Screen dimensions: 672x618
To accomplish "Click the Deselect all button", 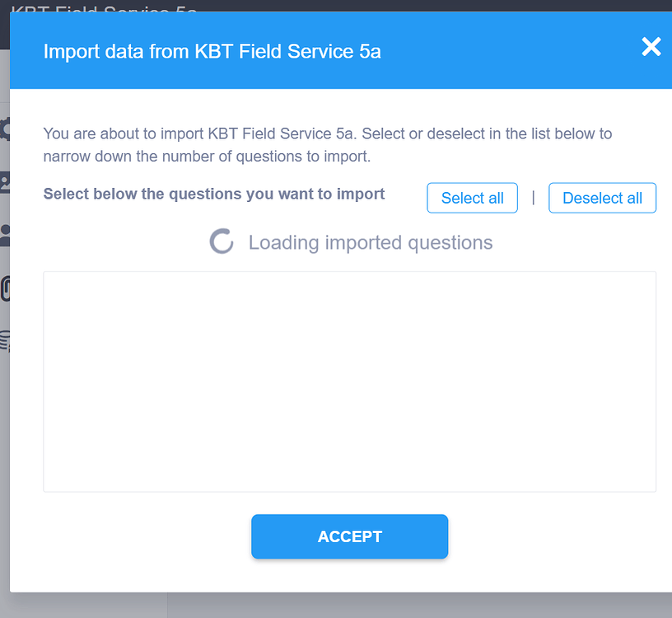I will click(x=602, y=198).
